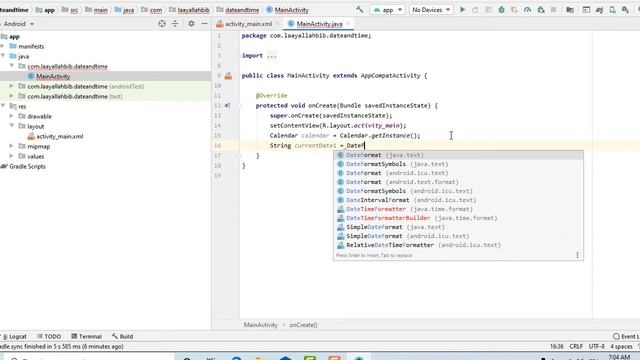The image size is (640, 360).
Task: Collapse the java folder
Action: click(x=3, y=56)
